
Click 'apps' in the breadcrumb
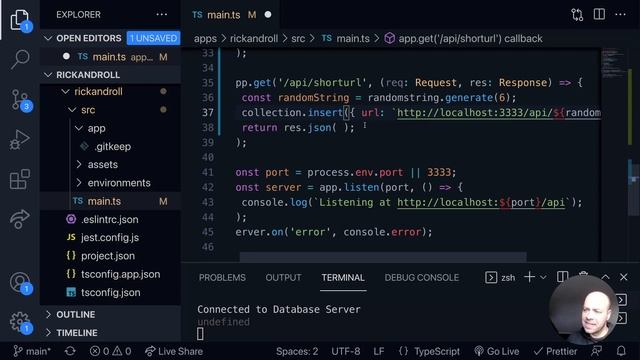click(x=205, y=39)
